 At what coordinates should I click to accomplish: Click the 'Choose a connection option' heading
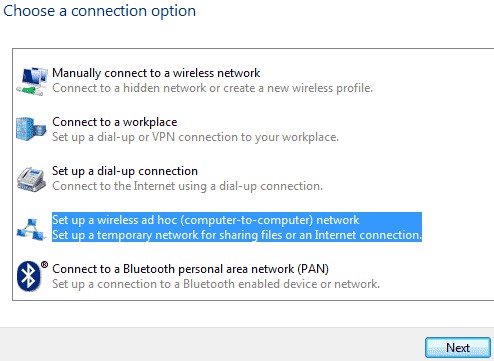pyautogui.click(x=99, y=11)
